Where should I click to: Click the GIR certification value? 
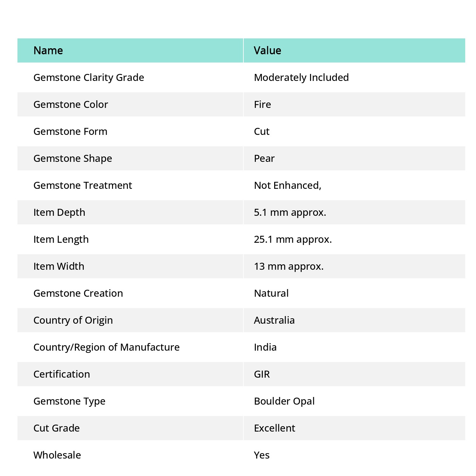click(x=262, y=374)
